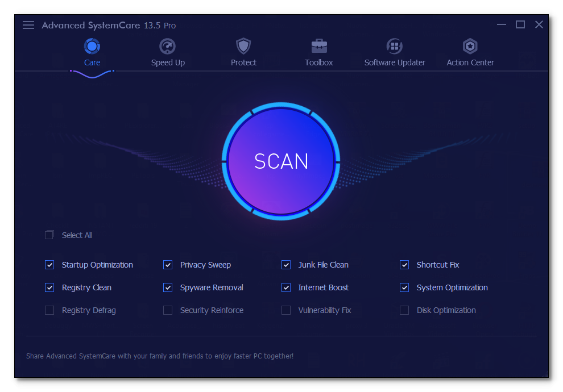The height and width of the screenshot is (392, 563).
Task: Close the Advanced SystemCare window
Action: pyautogui.click(x=539, y=24)
